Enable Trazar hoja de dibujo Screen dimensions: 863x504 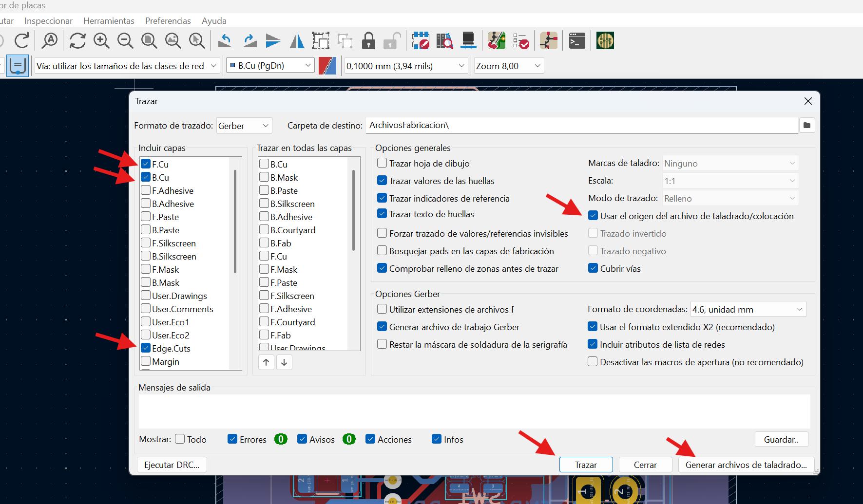pos(382,163)
